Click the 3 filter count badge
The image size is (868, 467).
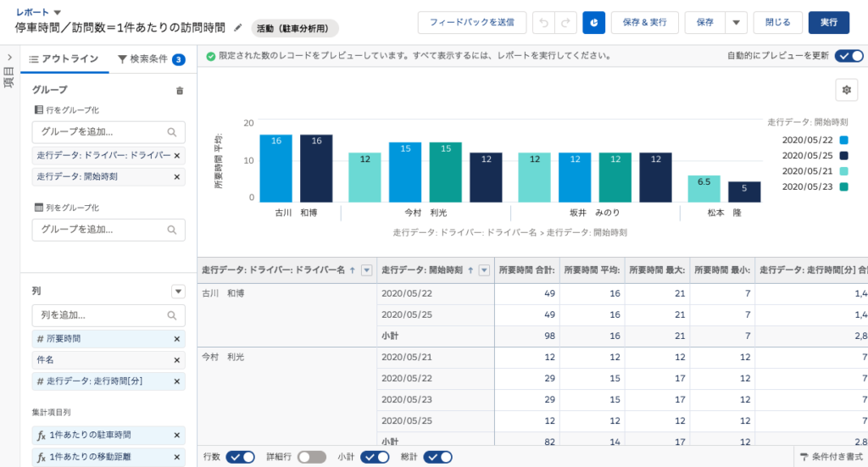pyautogui.click(x=178, y=60)
